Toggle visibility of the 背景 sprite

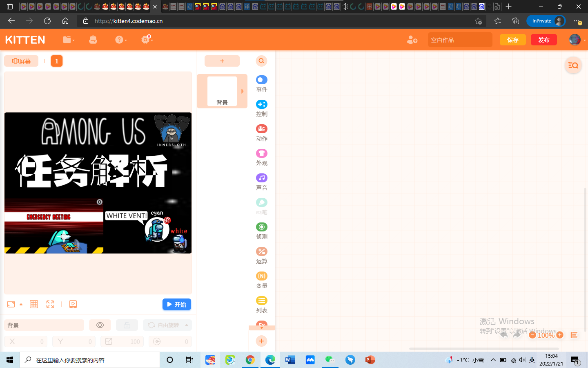(100, 325)
